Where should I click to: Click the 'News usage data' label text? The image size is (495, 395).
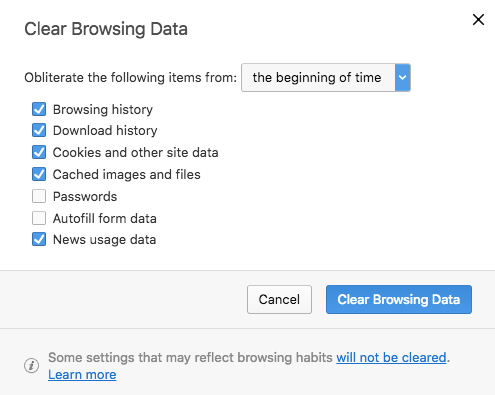coord(104,240)
